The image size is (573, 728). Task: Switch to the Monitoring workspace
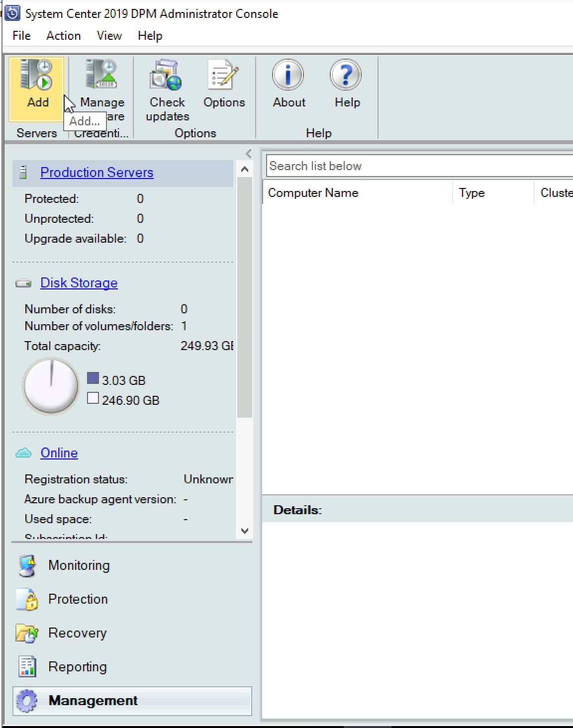pyautogui.click(x=79, y=565)
